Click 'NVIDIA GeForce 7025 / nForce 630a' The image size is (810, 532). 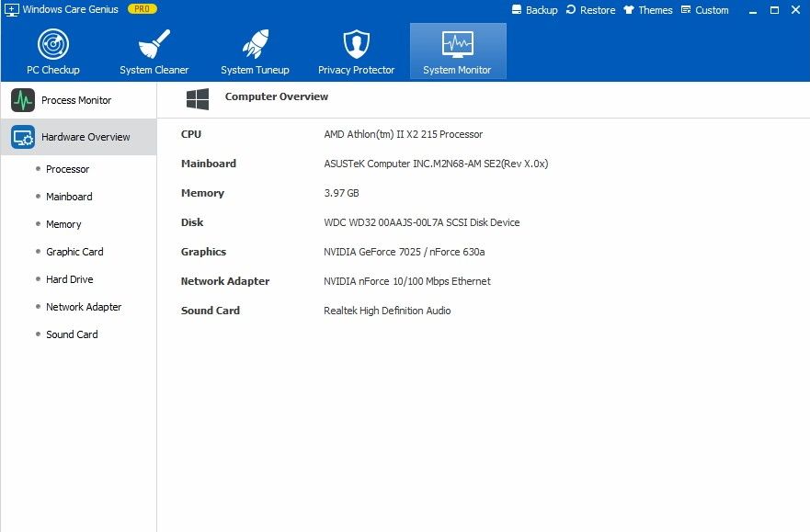pyautogui.click(x=405, y=252)
